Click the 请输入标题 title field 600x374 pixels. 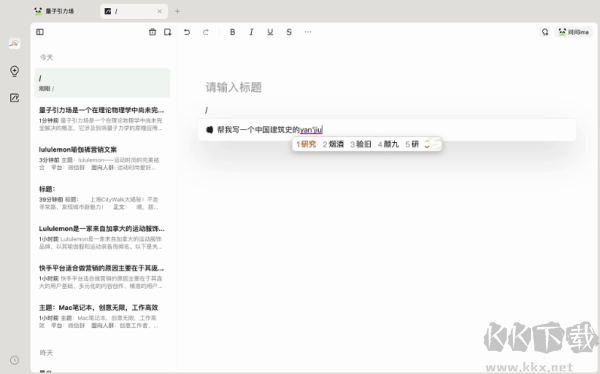[234, 87]
